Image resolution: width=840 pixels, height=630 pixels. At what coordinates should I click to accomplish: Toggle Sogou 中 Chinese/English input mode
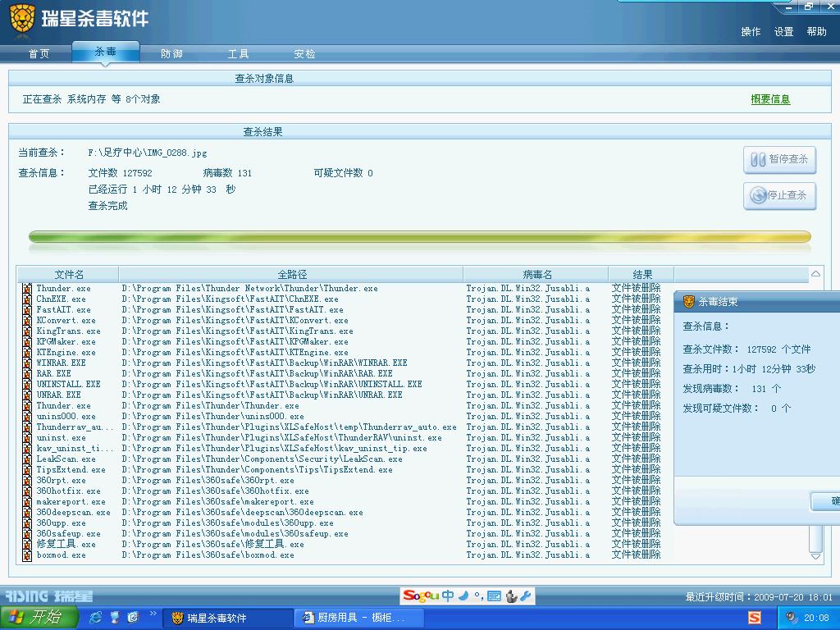click(448, 596)
